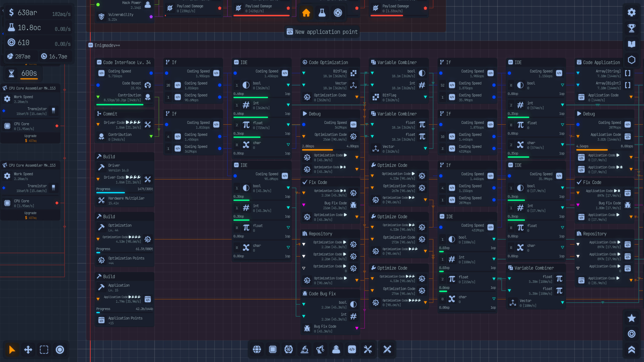Select the Code Bug Fix node header
644x362 pixels.
330,294
